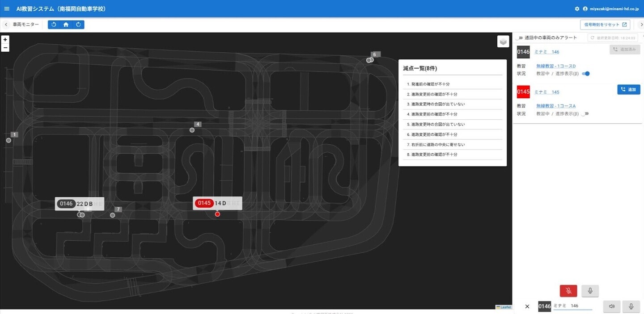Image resolution: width=644 pixels, height=314 pixels.
Task: Click the speaker button for vehicle 0146
Action: 612,306
